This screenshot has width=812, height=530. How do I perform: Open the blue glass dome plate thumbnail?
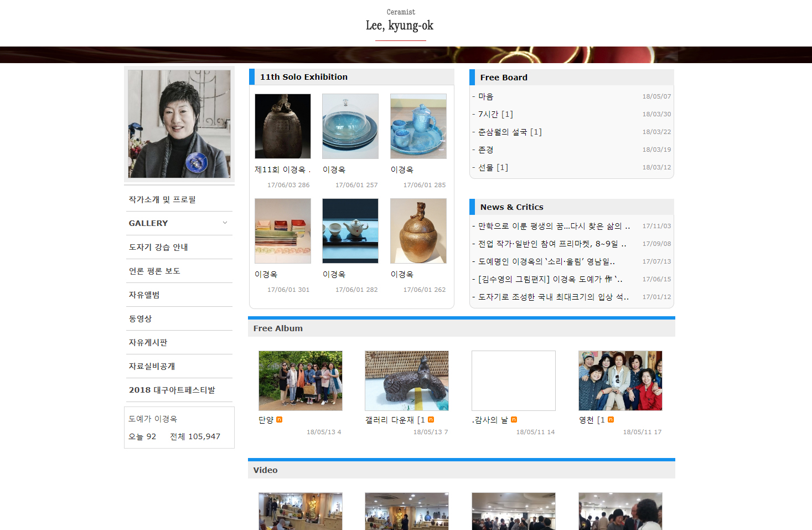click(x=350, y=126)
